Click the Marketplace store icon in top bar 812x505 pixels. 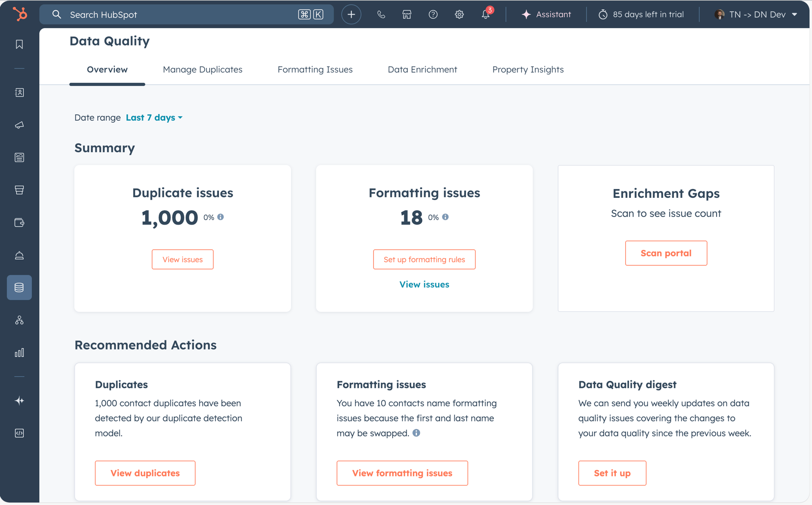407,14
